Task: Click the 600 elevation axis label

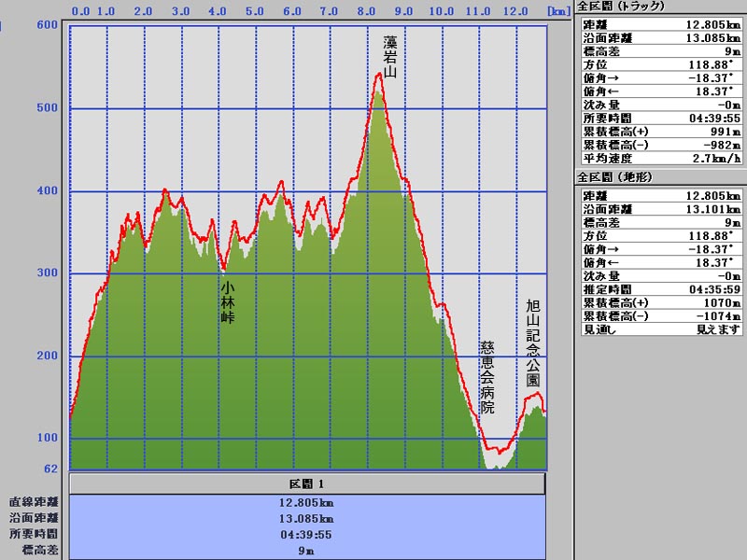Action: [48, 24]
